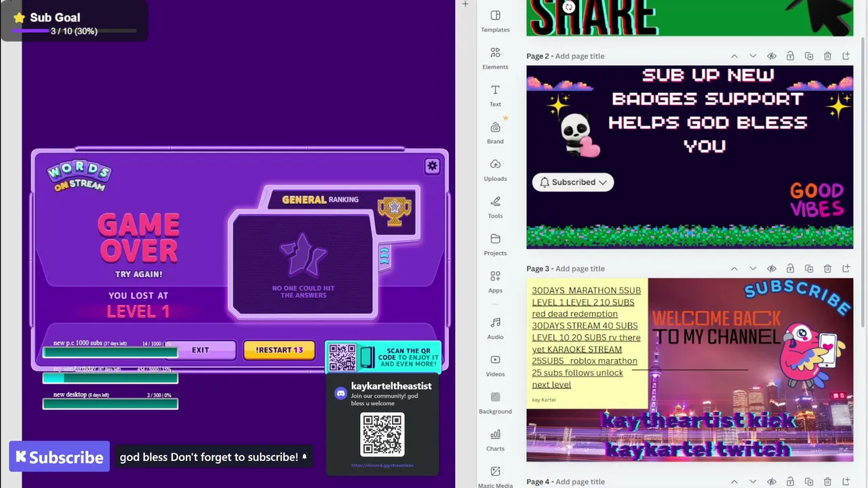Open the Brand kit panel

tap(495, 133)
